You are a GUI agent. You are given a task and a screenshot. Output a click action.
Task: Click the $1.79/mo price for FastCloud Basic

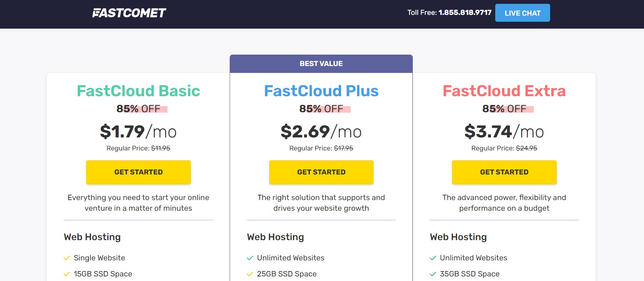tap(138, 132)
